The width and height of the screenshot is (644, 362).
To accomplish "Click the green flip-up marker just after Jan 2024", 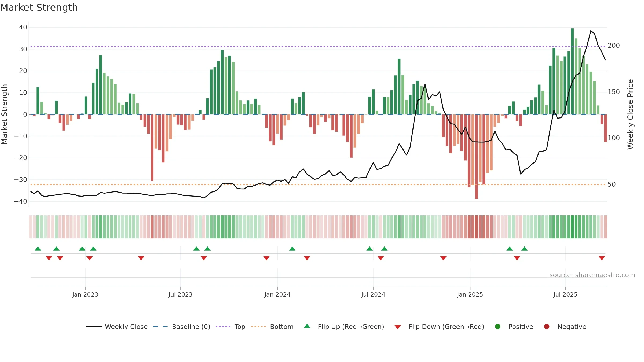I will [x=292, y=249].
